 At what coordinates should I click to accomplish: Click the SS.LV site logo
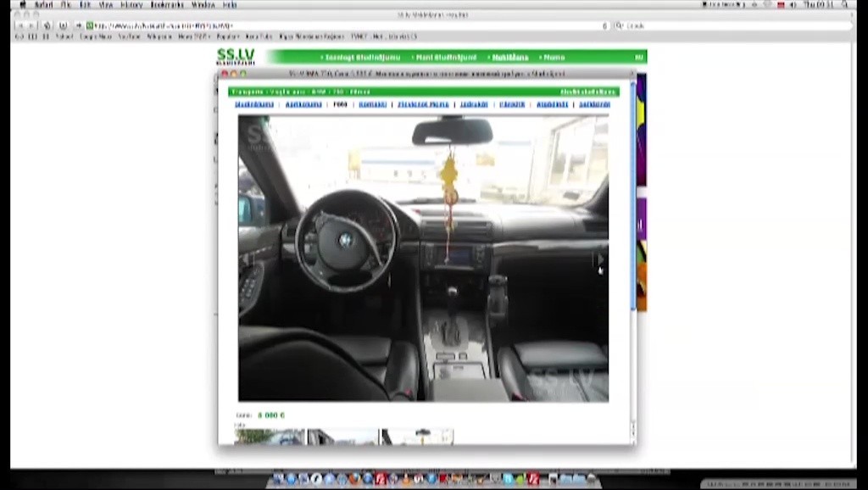click(236, 57)
